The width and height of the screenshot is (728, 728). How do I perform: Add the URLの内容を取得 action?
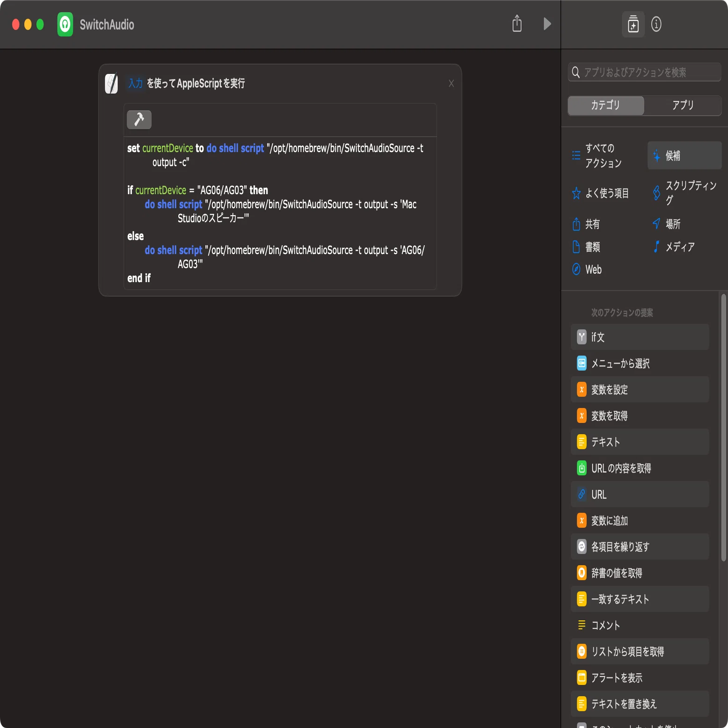point(640,468)
